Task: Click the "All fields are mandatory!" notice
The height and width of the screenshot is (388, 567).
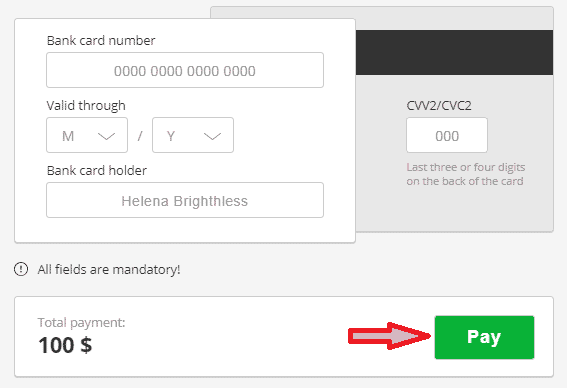Action: click(109, 269)
